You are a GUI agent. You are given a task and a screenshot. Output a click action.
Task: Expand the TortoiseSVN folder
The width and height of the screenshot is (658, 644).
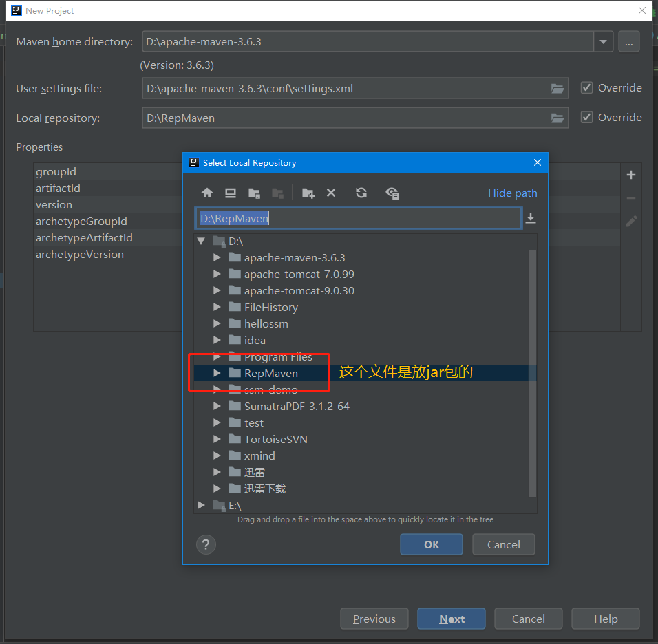click(217, 439)
